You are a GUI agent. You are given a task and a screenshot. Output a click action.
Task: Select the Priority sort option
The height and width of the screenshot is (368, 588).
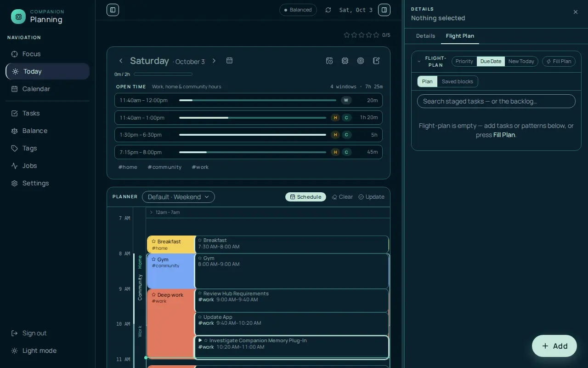[x=464, y=61]
